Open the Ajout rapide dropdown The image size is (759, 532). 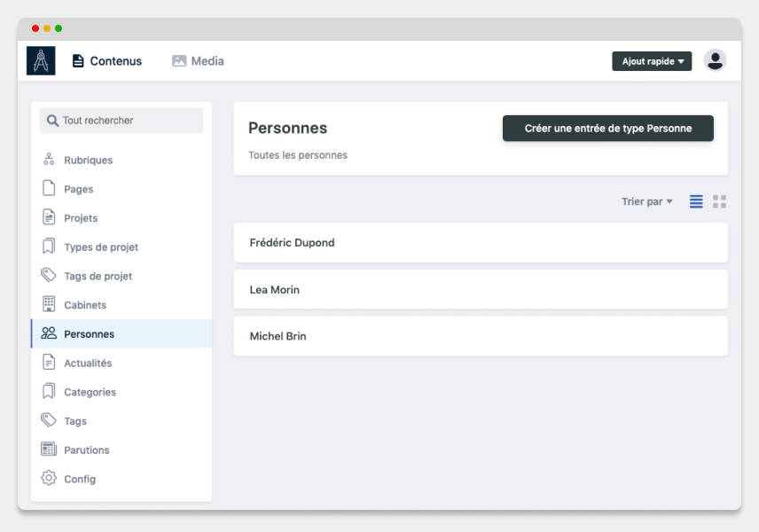click(652, 61)
